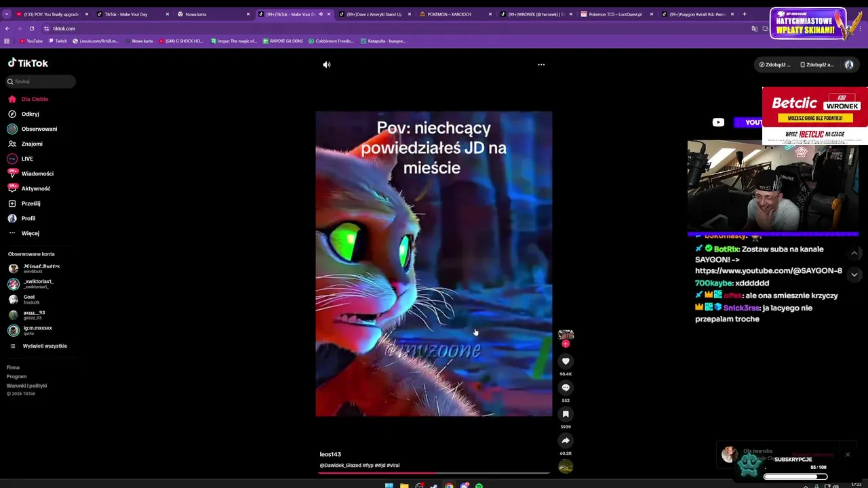Open creator avatar above the like button
868x488 pixels.
tap(566, 335)
